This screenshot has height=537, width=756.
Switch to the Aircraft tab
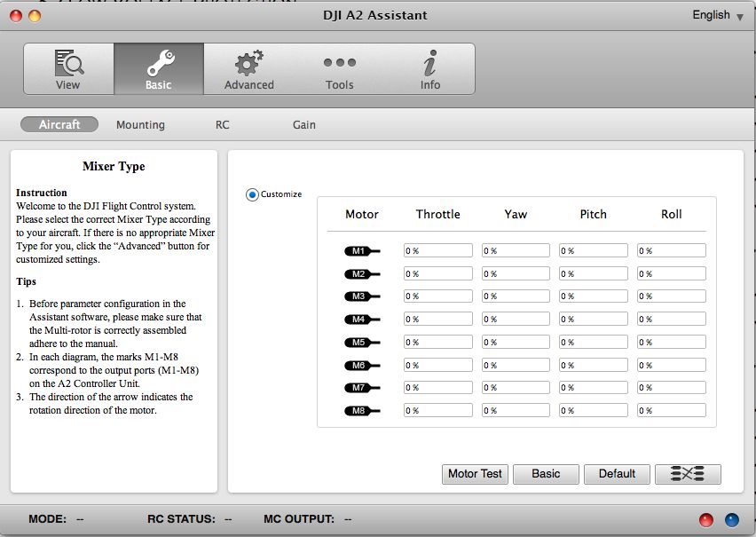(59, 124)
